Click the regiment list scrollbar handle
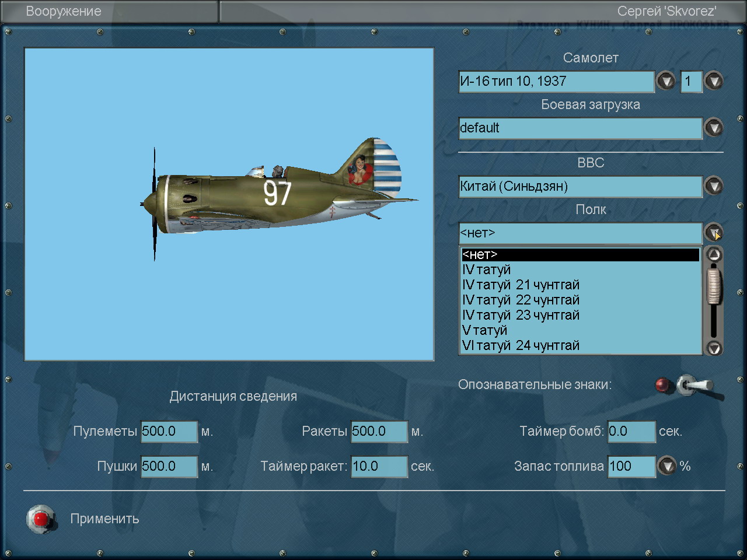Viewport: 747px width, 560px height. pos(714,286)
